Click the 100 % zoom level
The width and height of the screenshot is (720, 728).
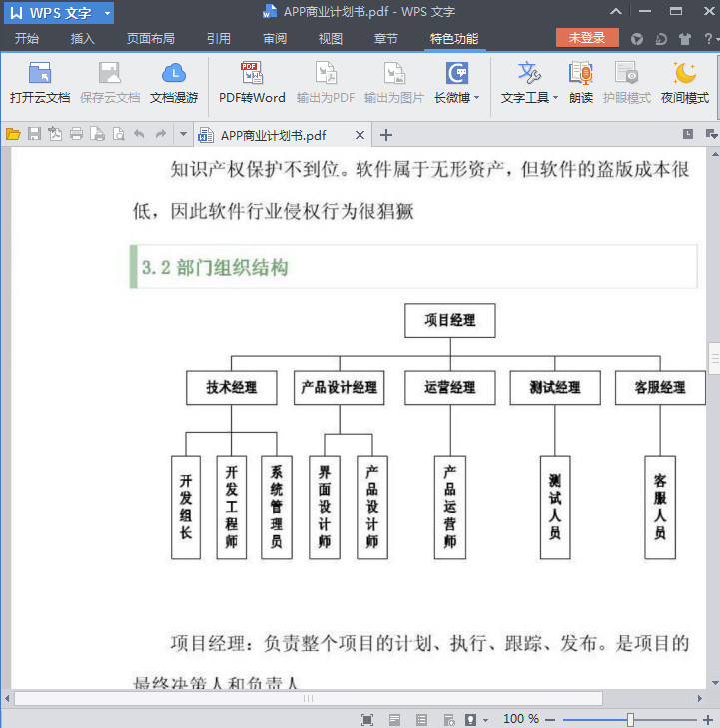[x=521, y=719]
